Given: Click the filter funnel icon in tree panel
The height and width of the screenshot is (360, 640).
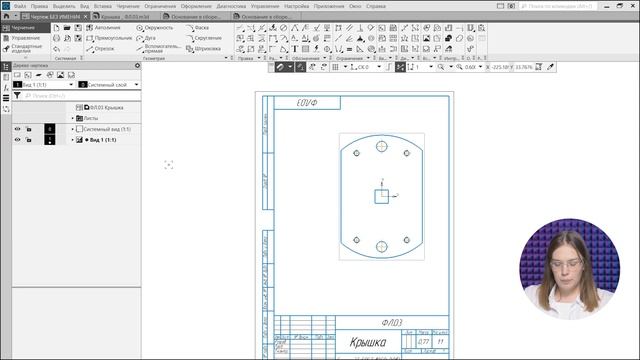Looking at the screenshot, I should (x=17, y=96).
